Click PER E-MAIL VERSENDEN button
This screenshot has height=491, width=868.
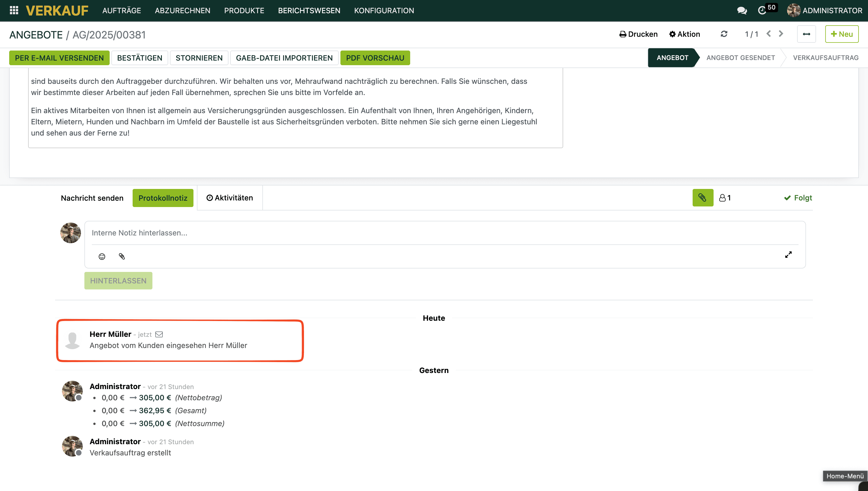point(59,58)
